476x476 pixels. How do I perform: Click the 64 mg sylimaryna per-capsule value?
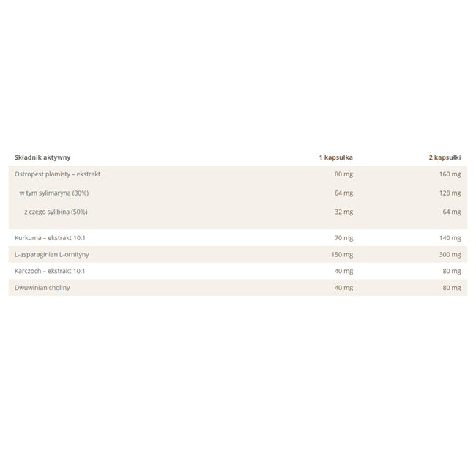tap(343, 193)
